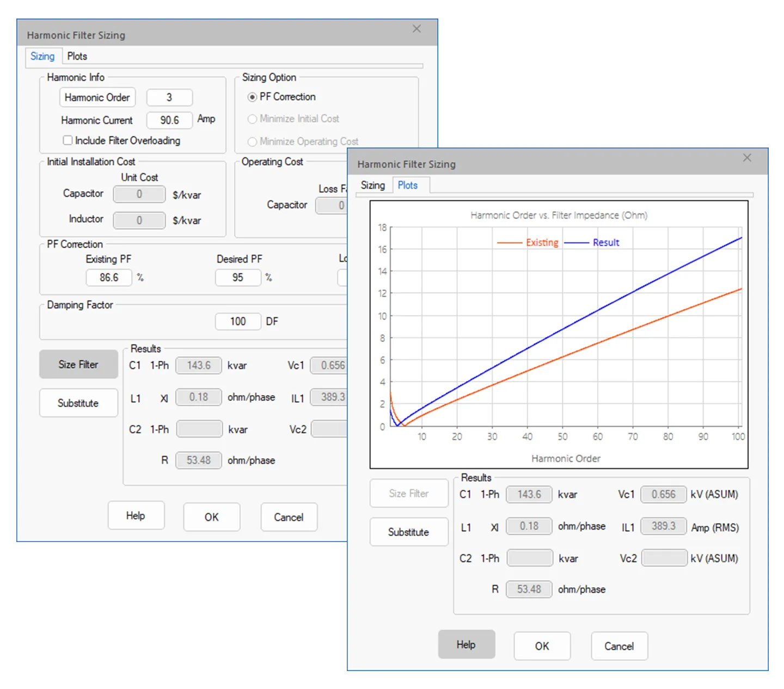
Task: Select Minimize Initial Cost radio button
Action: (252, 119)
